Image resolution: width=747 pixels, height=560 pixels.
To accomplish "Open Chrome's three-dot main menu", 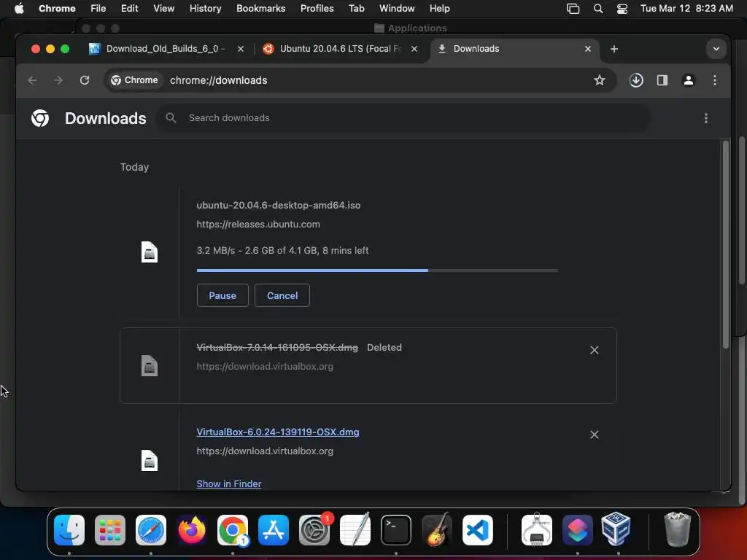I will click(x=715, y=80).
